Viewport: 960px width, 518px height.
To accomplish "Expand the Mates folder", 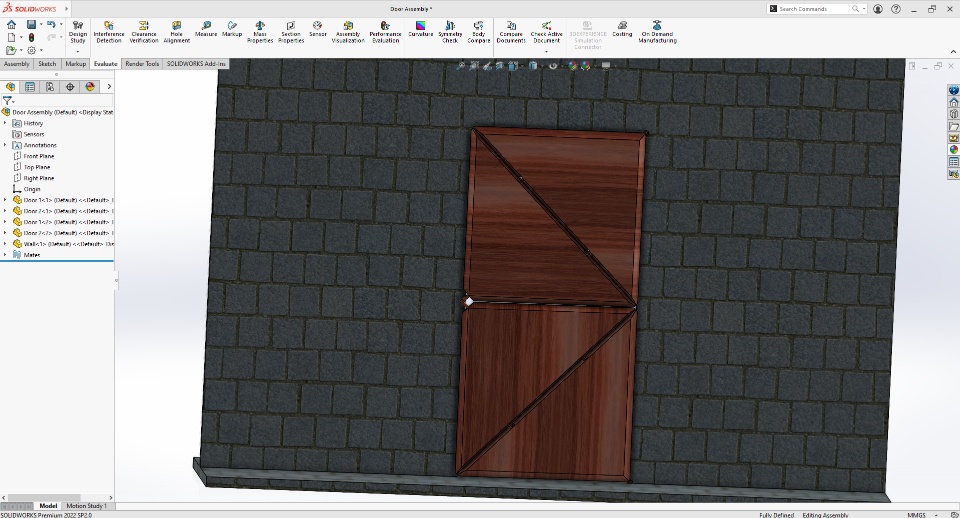I will pos(5,255).
